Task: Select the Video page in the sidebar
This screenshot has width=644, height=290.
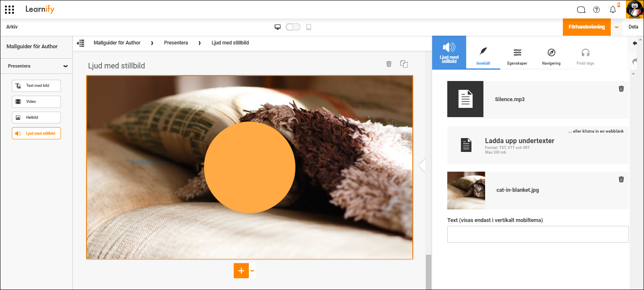Action: point(36,102)
